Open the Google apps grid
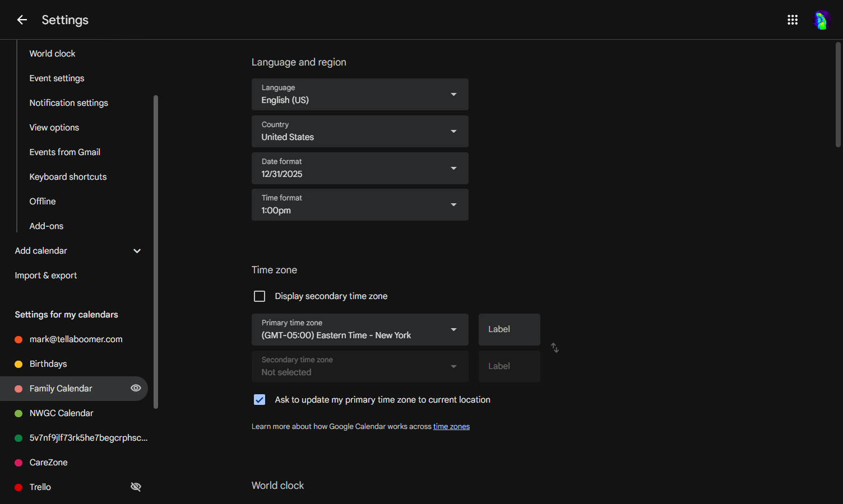The width and height of the screenshot is (843, 504). click(x=793, y=20)
